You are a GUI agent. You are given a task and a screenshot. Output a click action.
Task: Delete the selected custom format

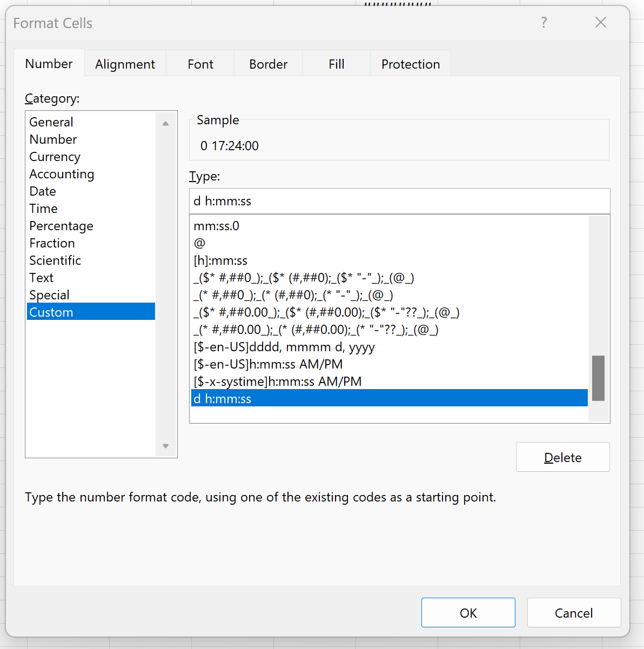click(x=562, y=457)
